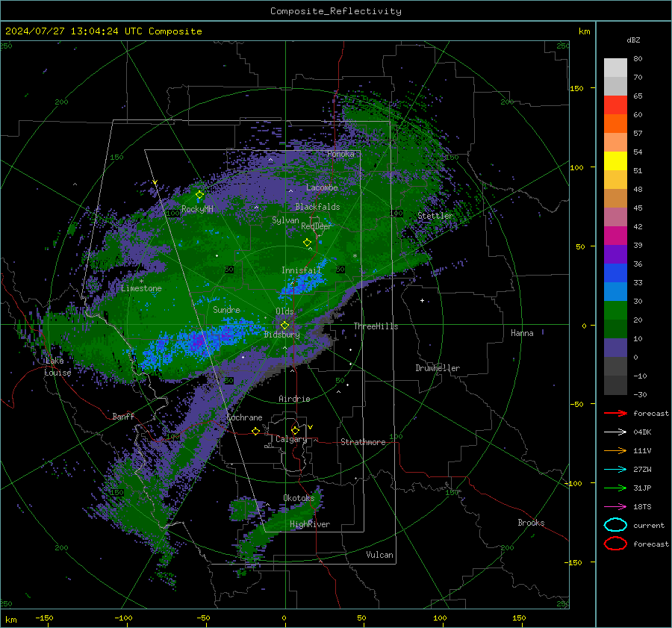Click the Sundre city label

coord(226,310)
